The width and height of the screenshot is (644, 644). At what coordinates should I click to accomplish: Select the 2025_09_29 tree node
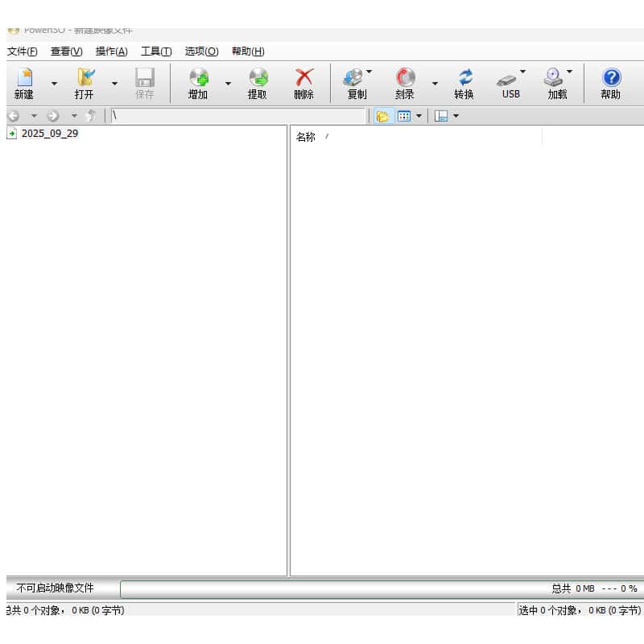tap(50, 134)
